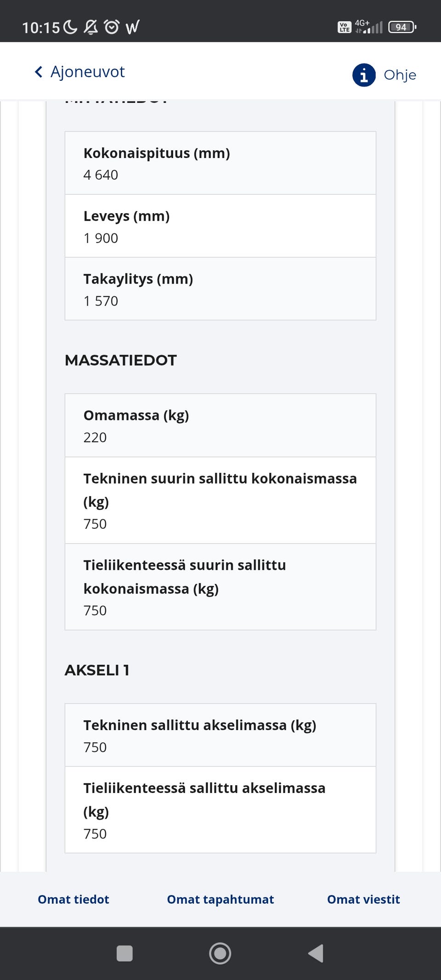Tap the battery indicator in status bar
The image size is (441, 980).
click(x=401, y=27)
